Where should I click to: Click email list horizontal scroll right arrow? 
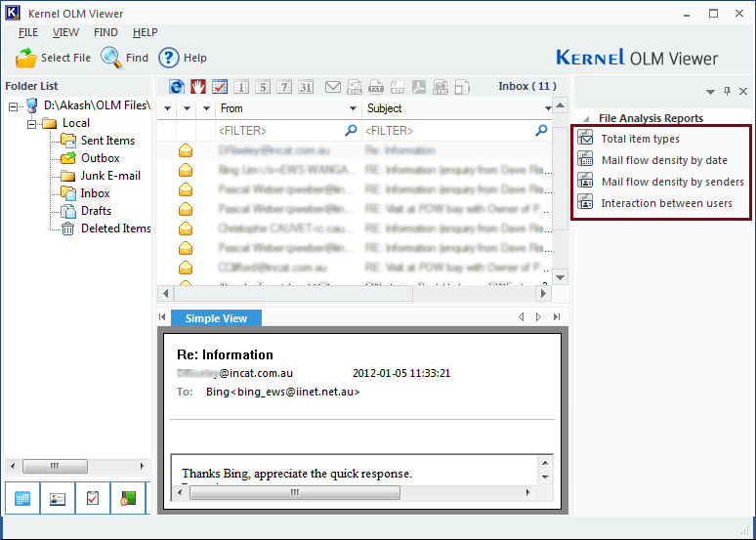pos(544,293)
